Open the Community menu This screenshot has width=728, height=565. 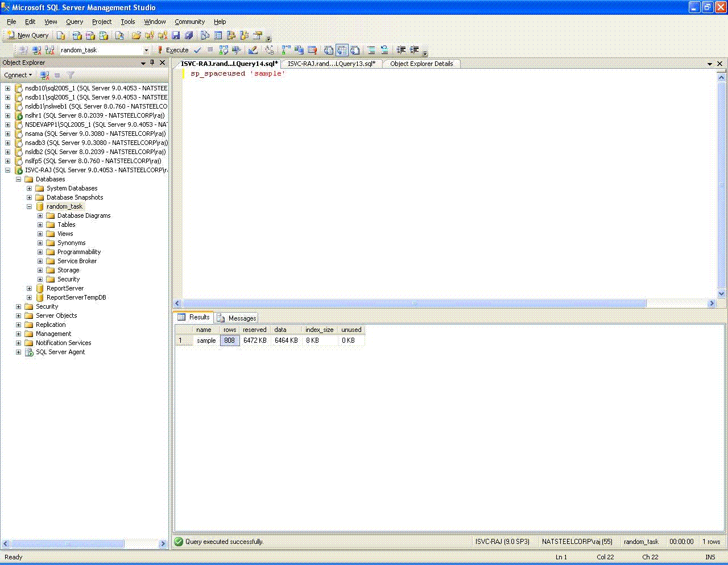(190, 22)
